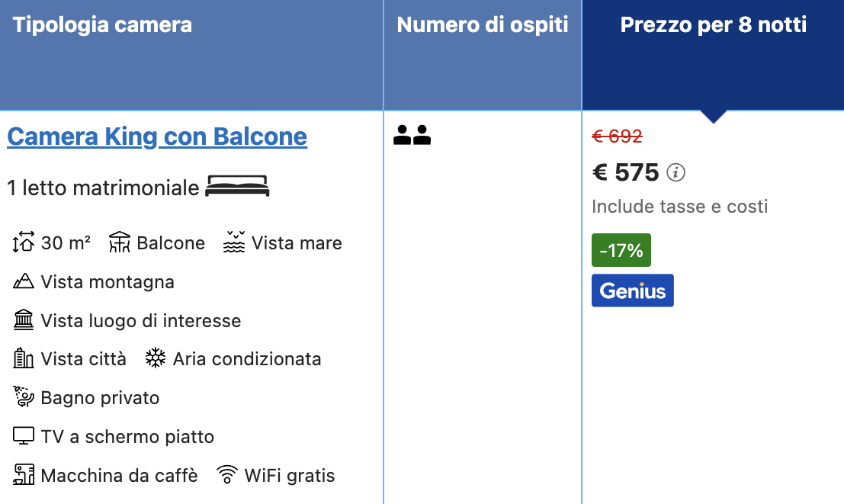Click the room size 30 m² icon
This screenshot has height=504, width=844.
24,242
